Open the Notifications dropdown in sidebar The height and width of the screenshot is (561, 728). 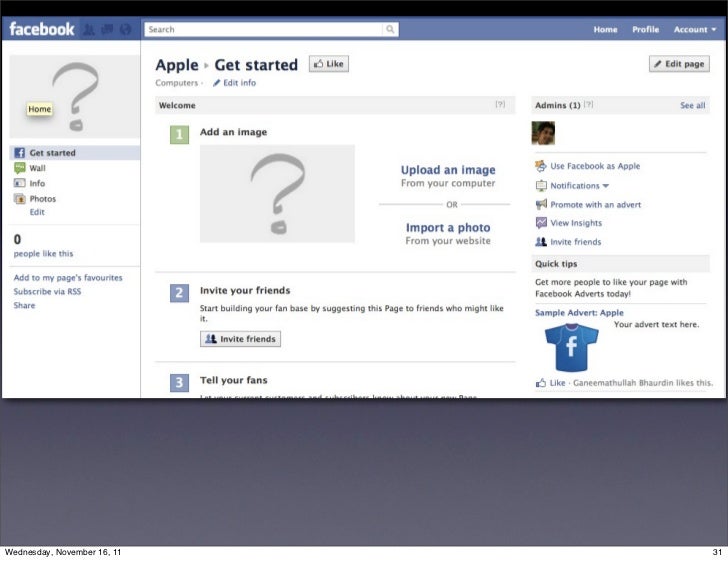579,186
